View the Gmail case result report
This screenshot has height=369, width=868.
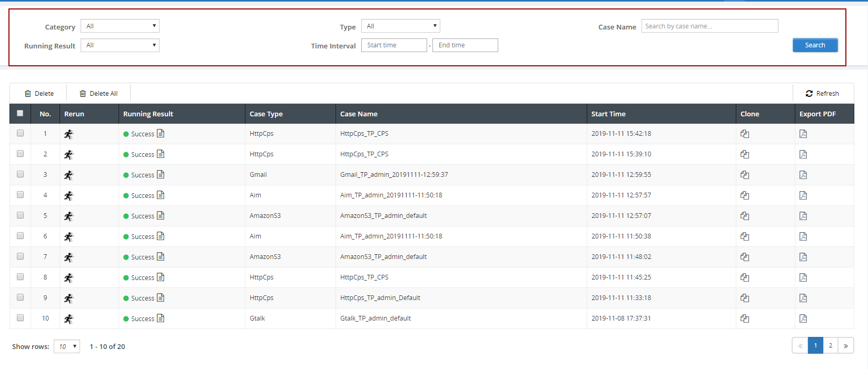[161, 174]
